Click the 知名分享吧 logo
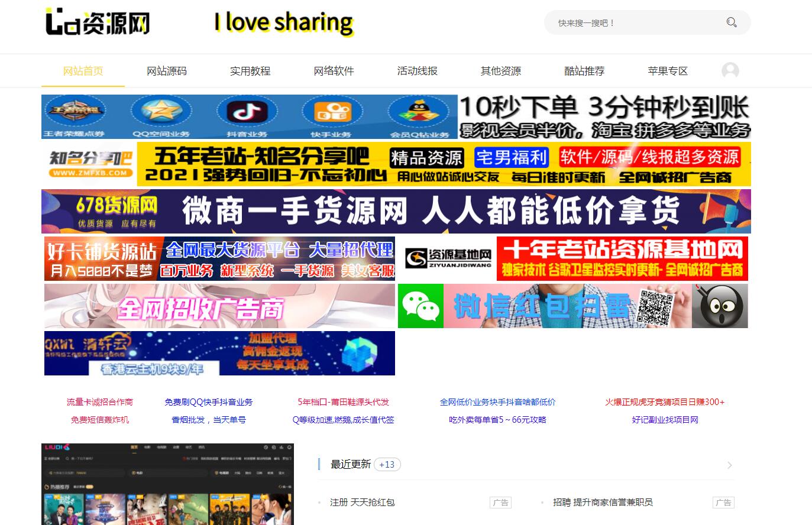This screenshot has width=812, height=525. tap(89, 164)
